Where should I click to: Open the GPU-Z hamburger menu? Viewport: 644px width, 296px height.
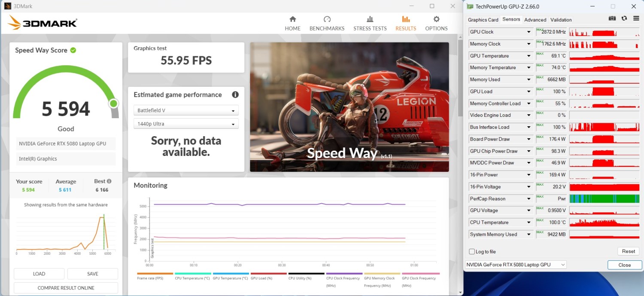tap(636, 18)
